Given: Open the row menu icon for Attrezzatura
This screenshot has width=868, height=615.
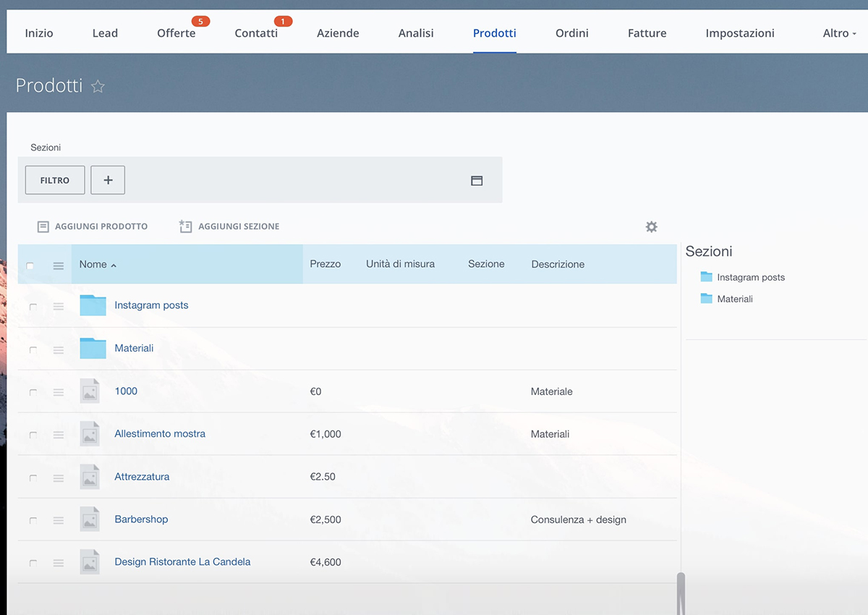Looking at the screenshot, I should [59, 478].
